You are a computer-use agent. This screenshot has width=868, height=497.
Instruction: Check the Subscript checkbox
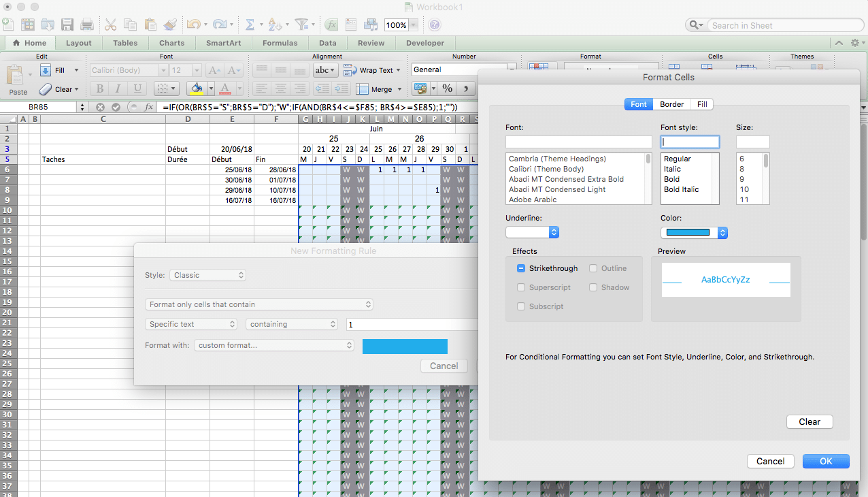(x=522, y=307)
